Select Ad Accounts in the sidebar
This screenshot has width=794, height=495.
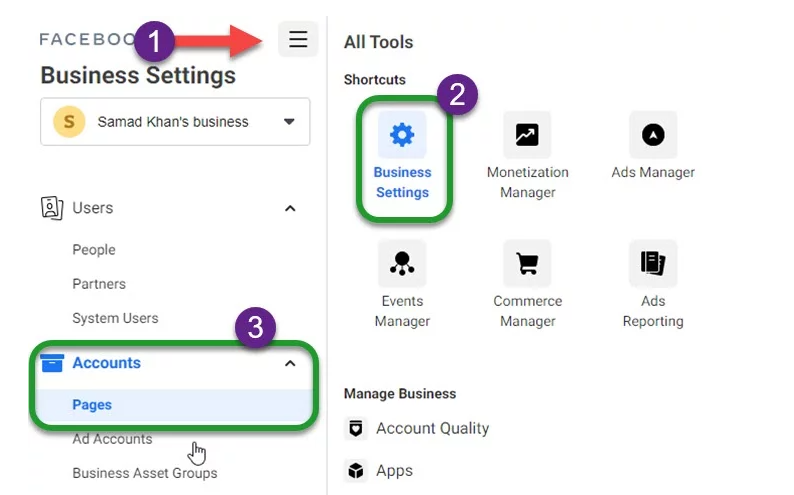(x=112, y=439)
